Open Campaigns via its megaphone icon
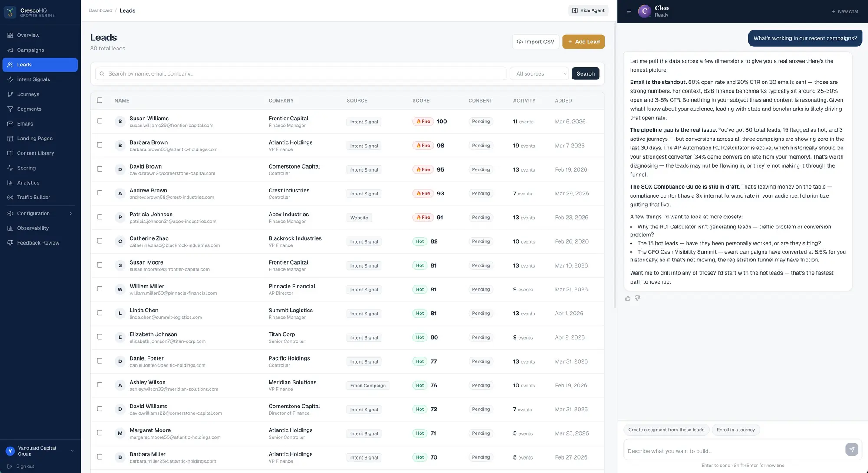This screenshot has width=868, height=473. pyautogui.click(x=10, y=50)
